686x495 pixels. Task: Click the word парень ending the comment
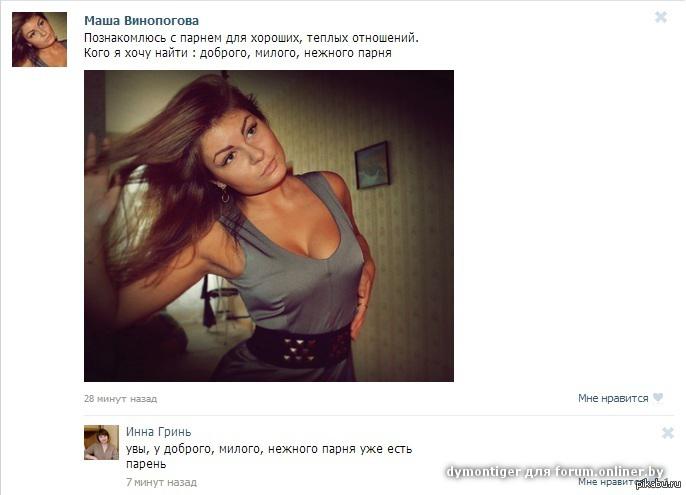tap(146, 464)
